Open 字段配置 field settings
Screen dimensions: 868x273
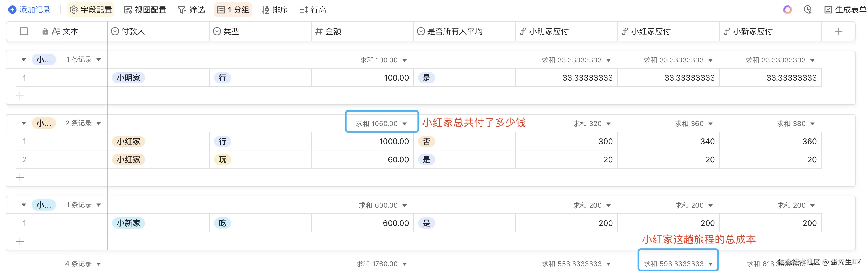(91, 10)
